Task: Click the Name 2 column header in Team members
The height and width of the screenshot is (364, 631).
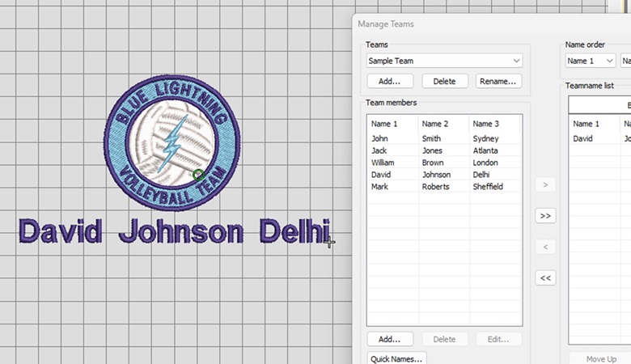Action: coord(443,124)
